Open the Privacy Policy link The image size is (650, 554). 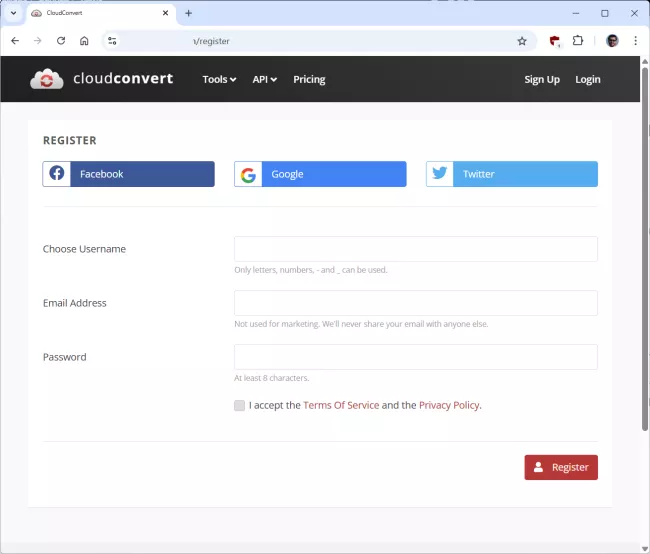[449, 405]
